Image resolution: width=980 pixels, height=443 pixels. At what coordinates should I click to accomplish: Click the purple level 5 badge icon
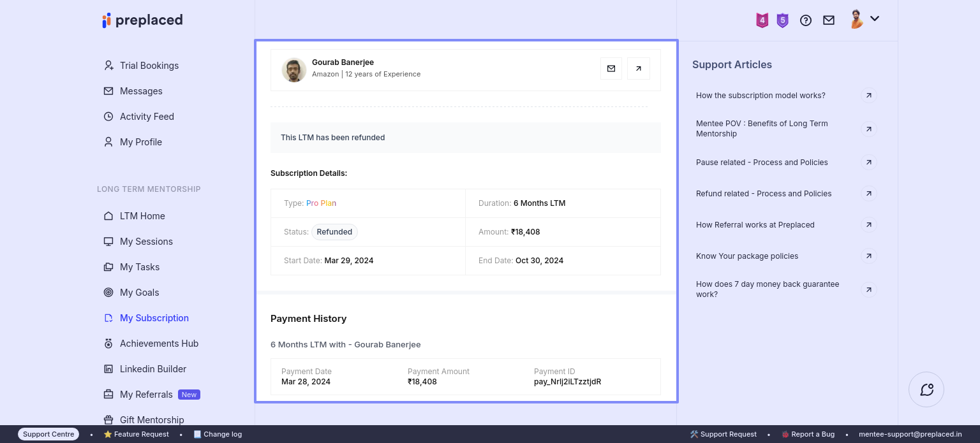tap(782, 20)
